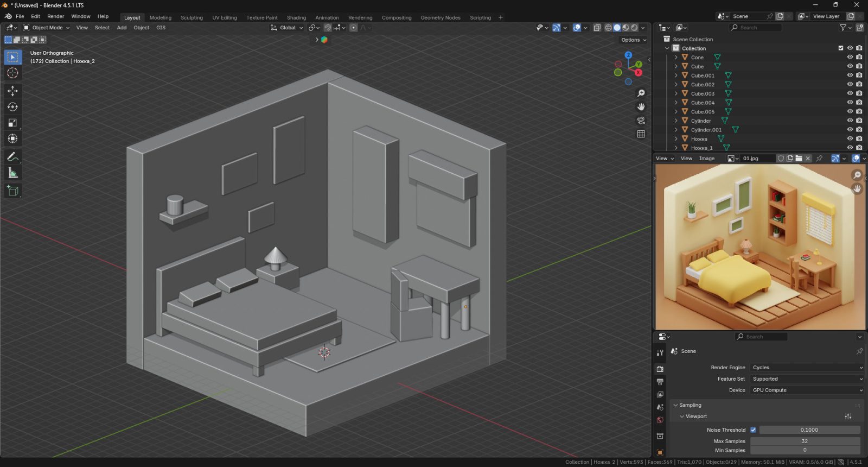The width and height of the screenshot is (868, 467).
Task: Activate the Scale tool
Action: [x=12, y=123]
